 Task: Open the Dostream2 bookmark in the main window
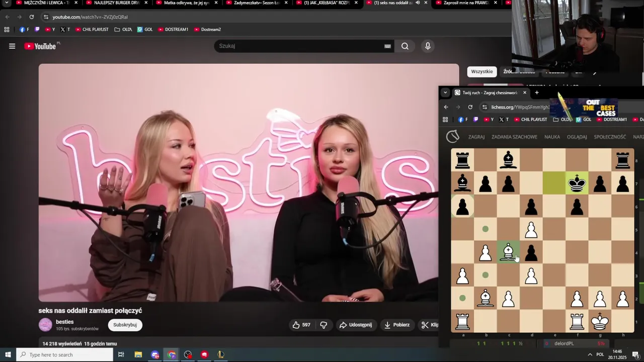point(207,30)
